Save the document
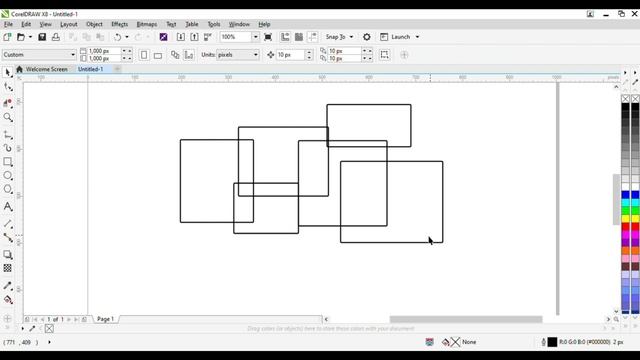This screenshot has width=640, height=360. click(x=42, y=37)
